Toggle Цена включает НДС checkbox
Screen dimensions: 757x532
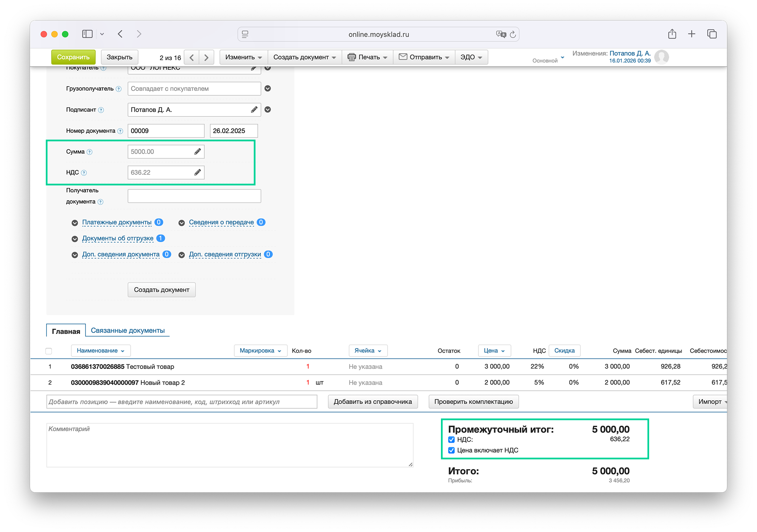(x=451, y=450)
